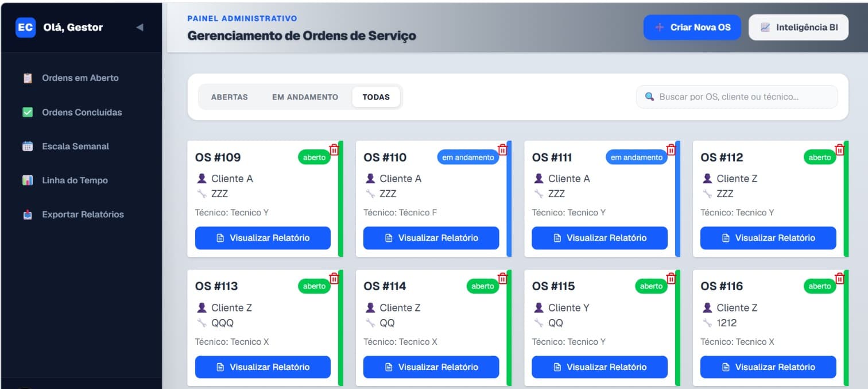Delete OS #112 with its trash icon
This screenshot has height=389, width=868.
click(x=840, y=149)
